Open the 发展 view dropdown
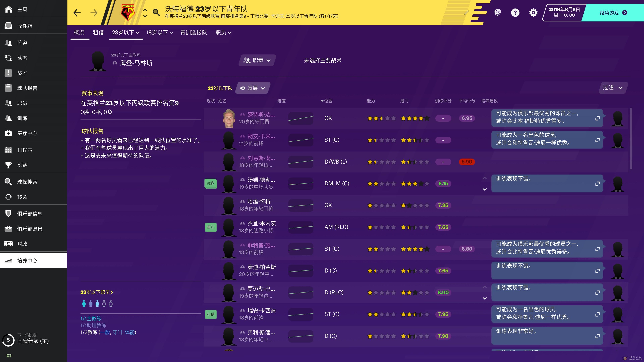The image size is (644, 362). pos(253,88)
